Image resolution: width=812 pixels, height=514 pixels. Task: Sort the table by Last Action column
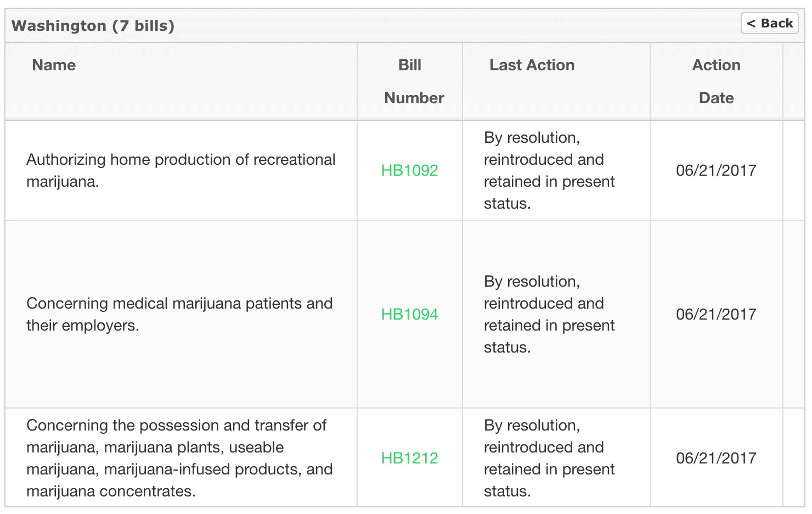531,65
